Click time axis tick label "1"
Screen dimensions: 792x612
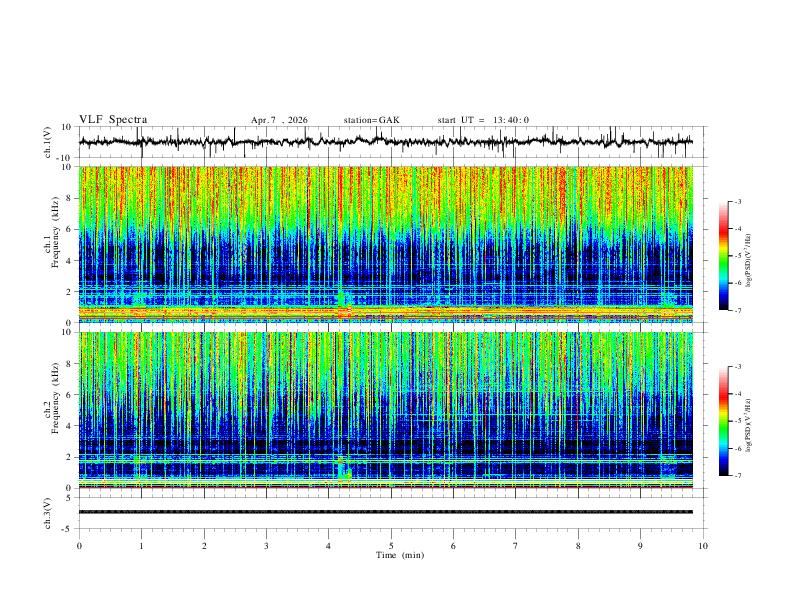(141, 546)
